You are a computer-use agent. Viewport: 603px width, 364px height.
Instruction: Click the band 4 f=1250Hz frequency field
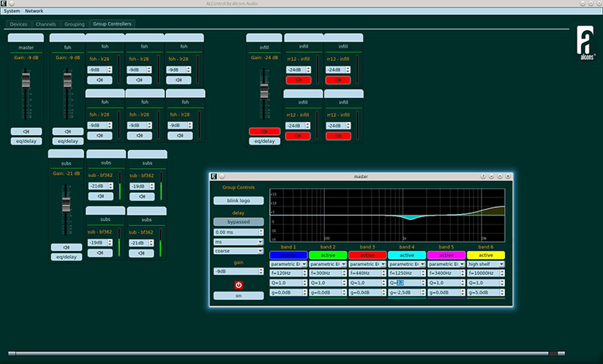pos(404,274)
